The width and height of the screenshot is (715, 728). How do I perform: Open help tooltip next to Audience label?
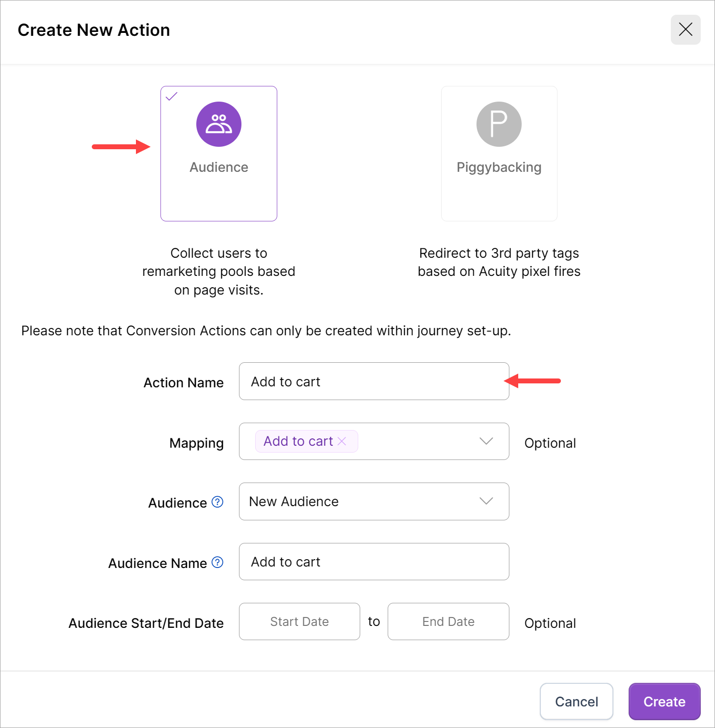(217, 502)
